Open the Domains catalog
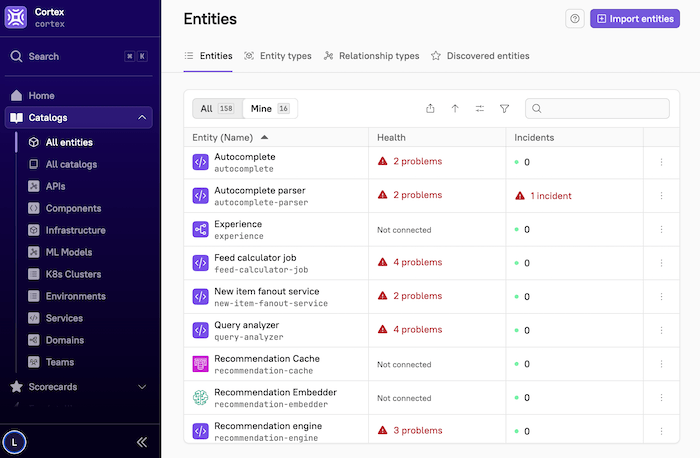 click(65, 340)
